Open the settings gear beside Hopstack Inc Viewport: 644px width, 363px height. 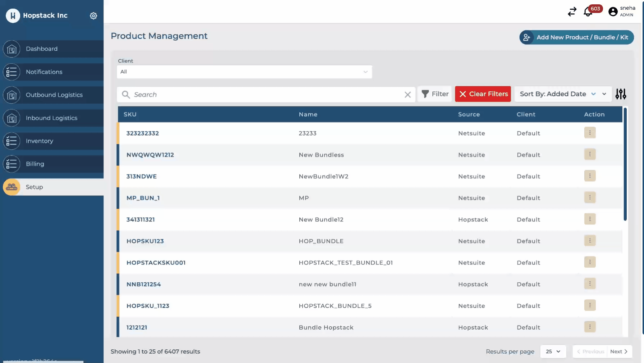coord(93,16)
